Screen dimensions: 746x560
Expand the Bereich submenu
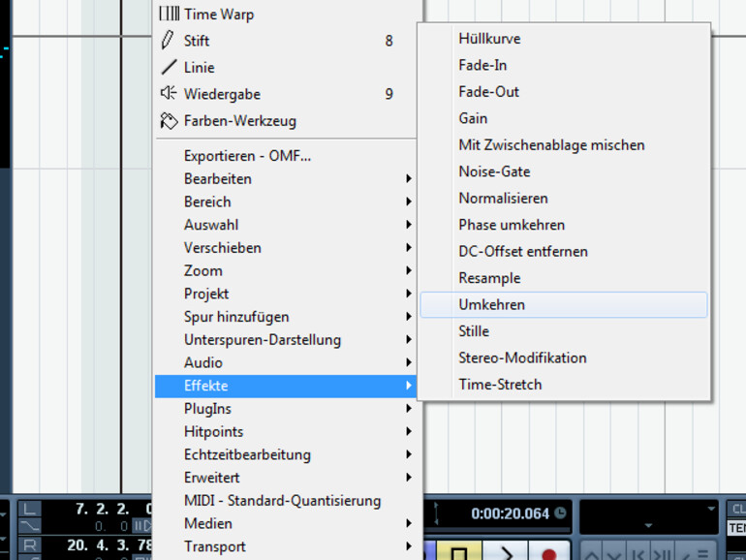(x=286, y=202)
